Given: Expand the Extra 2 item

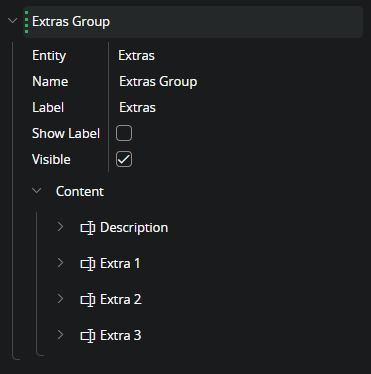Looking at the screenshot, I should pyautogui.click(x=60, y=299).
